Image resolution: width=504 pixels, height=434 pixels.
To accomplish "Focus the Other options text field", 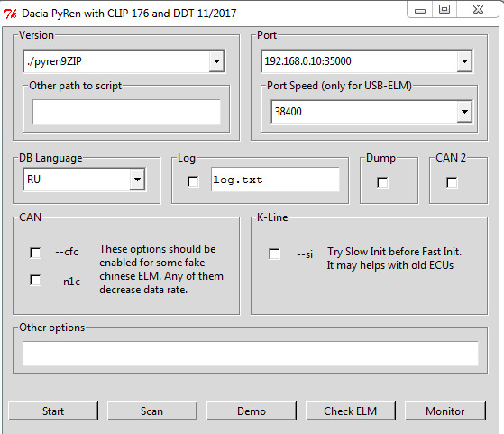I will (x=251, y=354).
